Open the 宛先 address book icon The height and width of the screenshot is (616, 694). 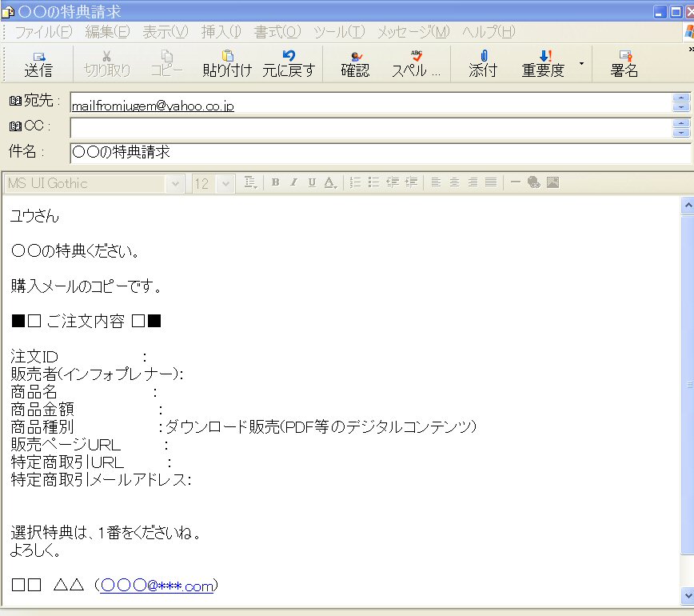[15, 101]
